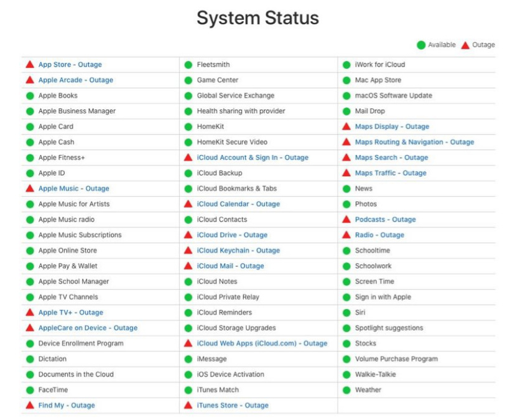The width and height of the screenshot is (510, 420).
Task: Open the iCloud Mail - Outage link
Action: pos(230,266)
